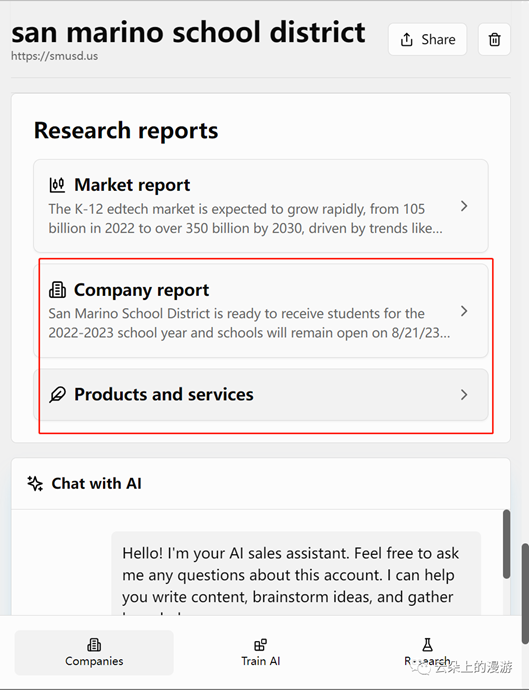Click the Companies building icon in bottom bar
Image resolution: width=529 pixels, height=690 pixels.
pos(94,645)
